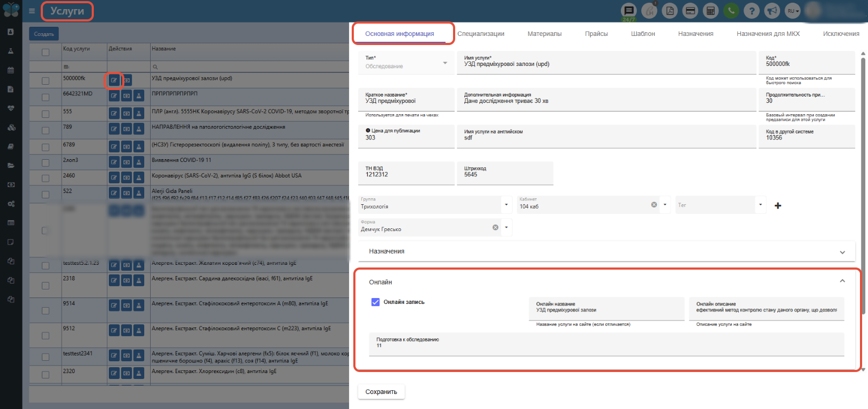Select checkbox for service 6789
868x409 pixels.
[x=46, y=147]
